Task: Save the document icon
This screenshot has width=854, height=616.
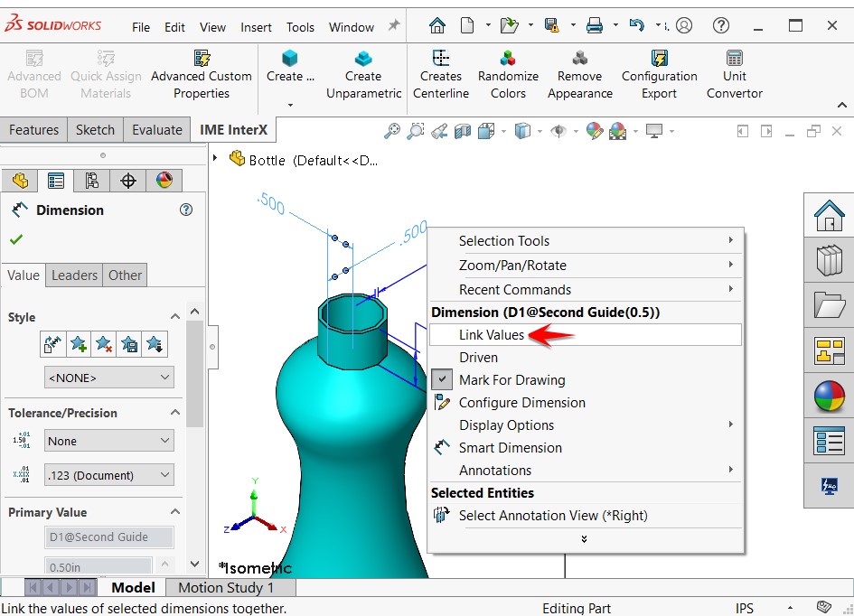Action: click(x=552, y=25)
